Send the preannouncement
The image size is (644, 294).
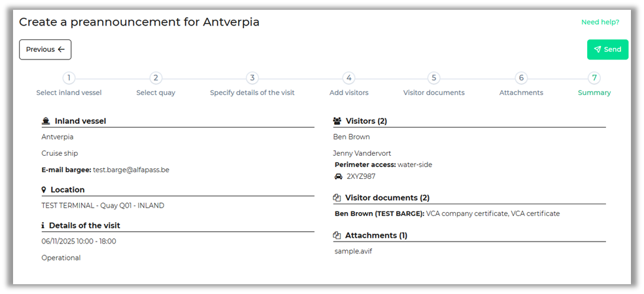click(x=607, y=50)
